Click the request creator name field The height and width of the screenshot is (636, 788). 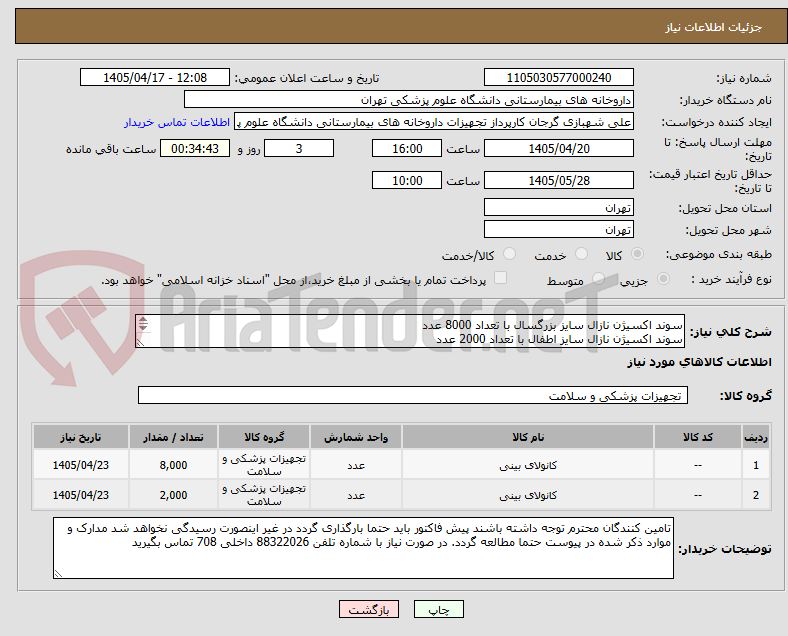click(x=434, y=122)
